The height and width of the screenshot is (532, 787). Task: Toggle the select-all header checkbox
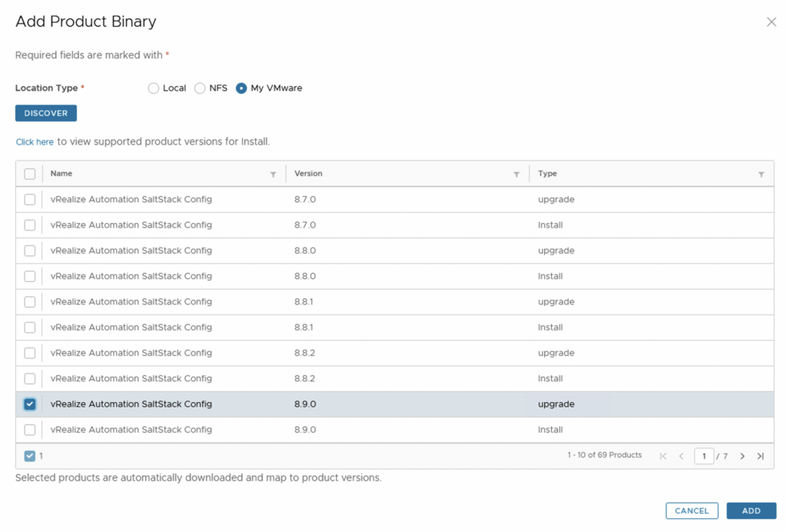30,174
